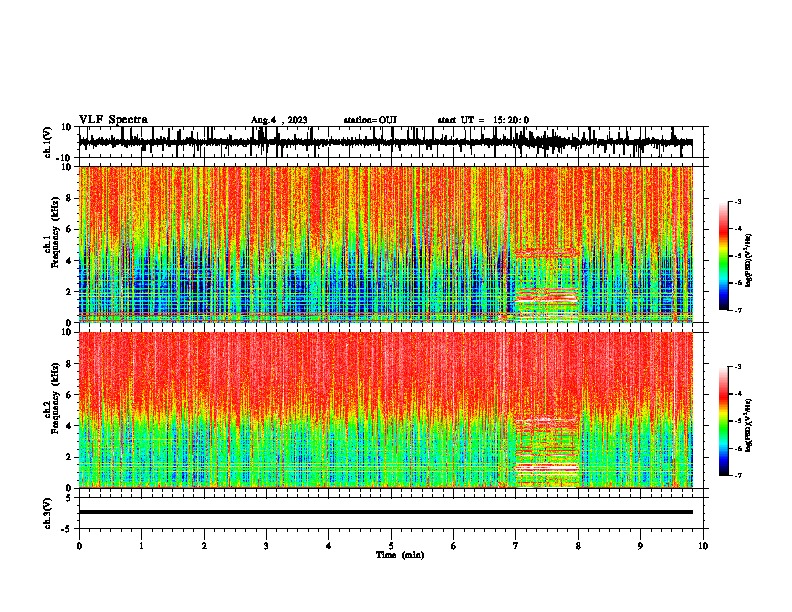Click the date label 'Aug.4, 2023'
Image resolution: width=792 pixels, height=612 pixels.
click(279, 120)
